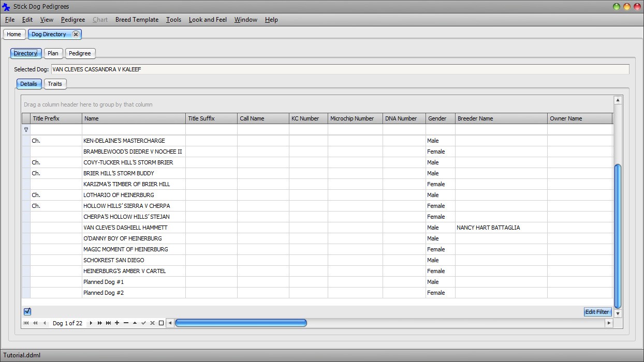Open the Breed Template menu
644x362 pixels.
(x=137, y=20)
